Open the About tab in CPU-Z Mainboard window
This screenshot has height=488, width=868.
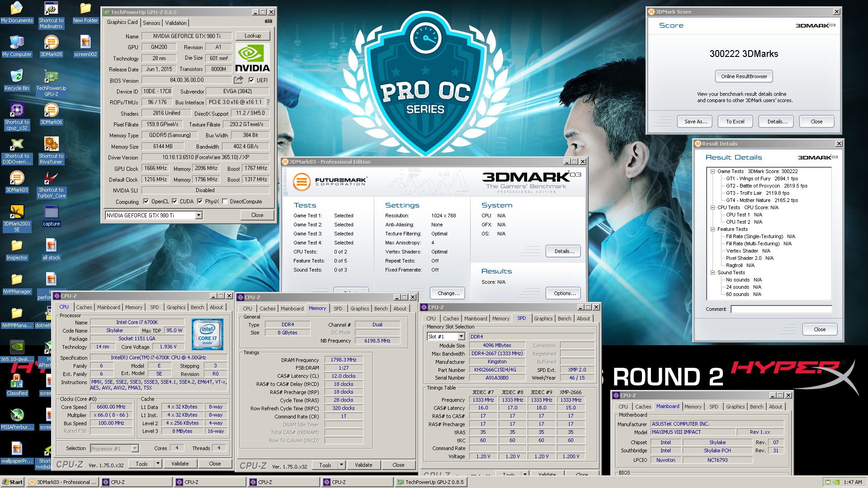point(776,407)
